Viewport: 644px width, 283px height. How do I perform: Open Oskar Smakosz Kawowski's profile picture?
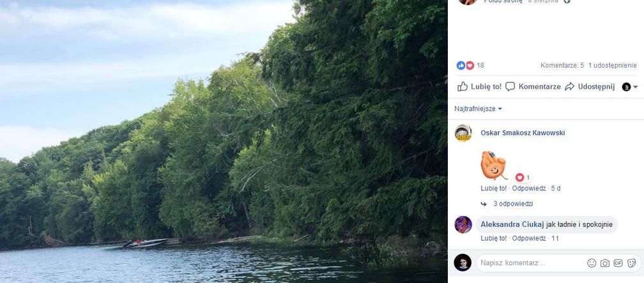click(x=463, y=134)
